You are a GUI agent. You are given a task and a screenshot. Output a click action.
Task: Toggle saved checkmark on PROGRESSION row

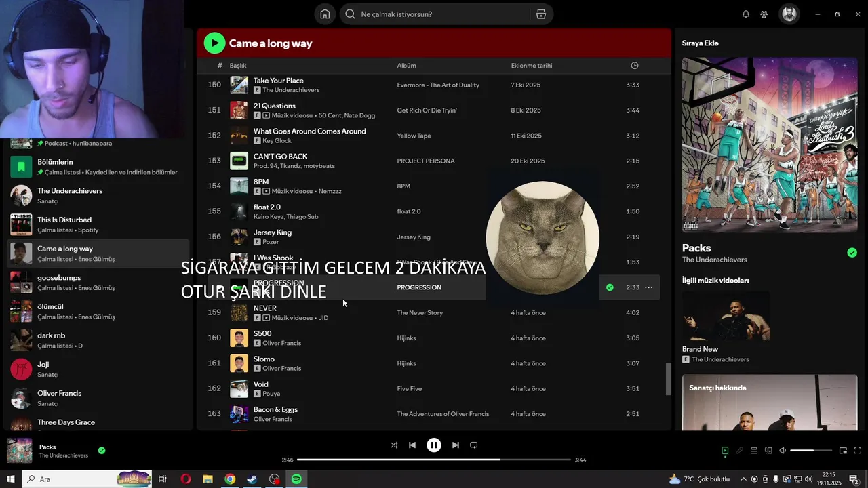(610, 287)
